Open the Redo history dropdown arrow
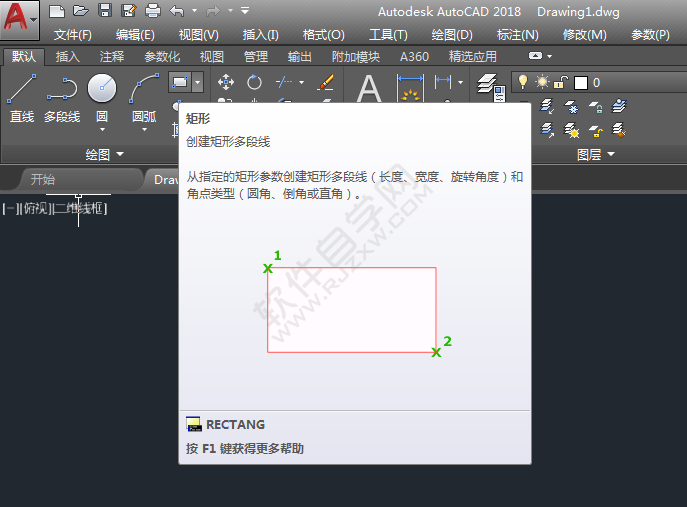This screenshot has width=687, height=507. 230,11
